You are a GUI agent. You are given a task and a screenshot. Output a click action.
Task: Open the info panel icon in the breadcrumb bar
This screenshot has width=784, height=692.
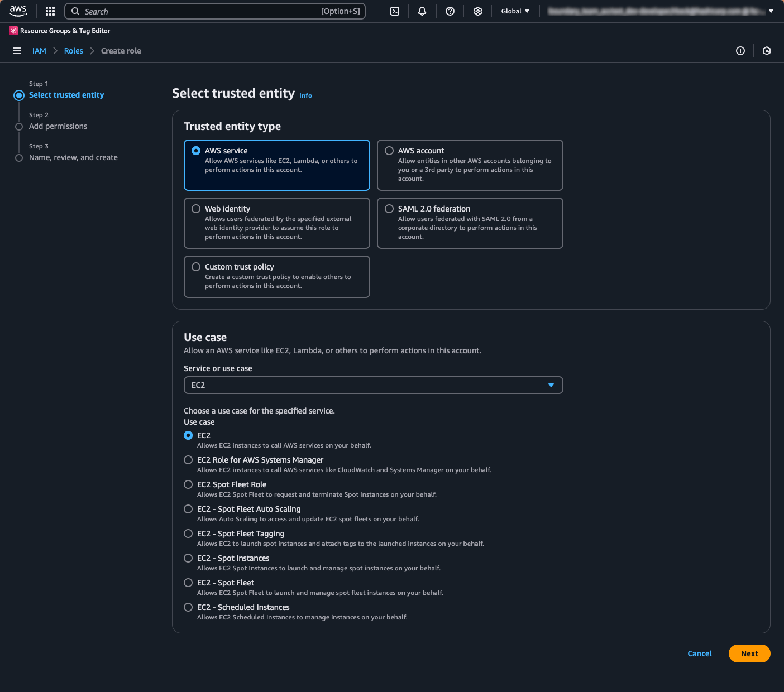[740, 51]
